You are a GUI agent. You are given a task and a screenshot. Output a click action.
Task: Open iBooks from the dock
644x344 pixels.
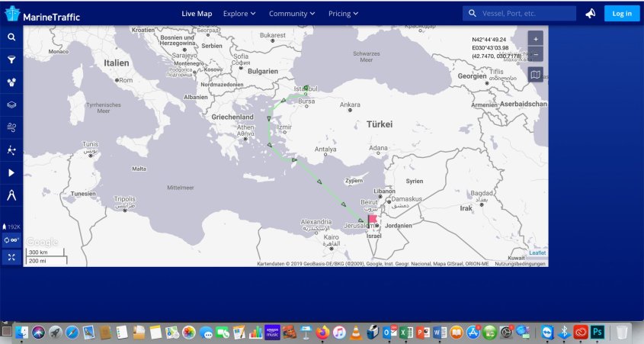click(457, 332)
